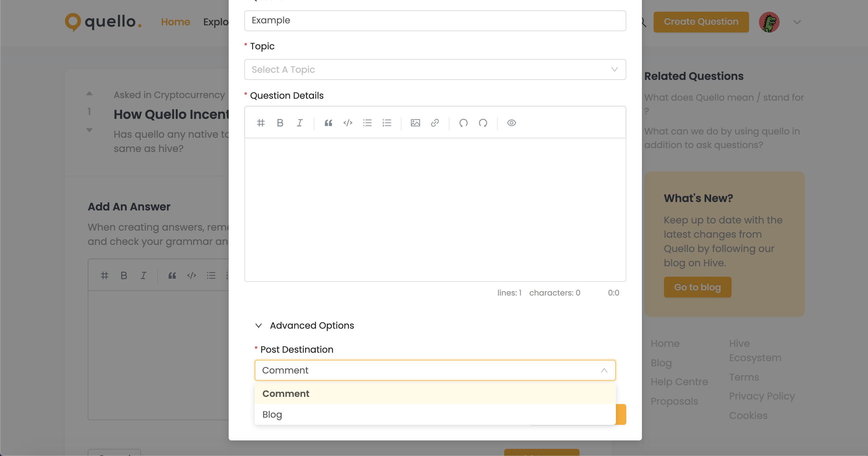Viewport: 868px width, 456px height.
Task: Open Help Centre footer link
Action: (x=679, y=382)
